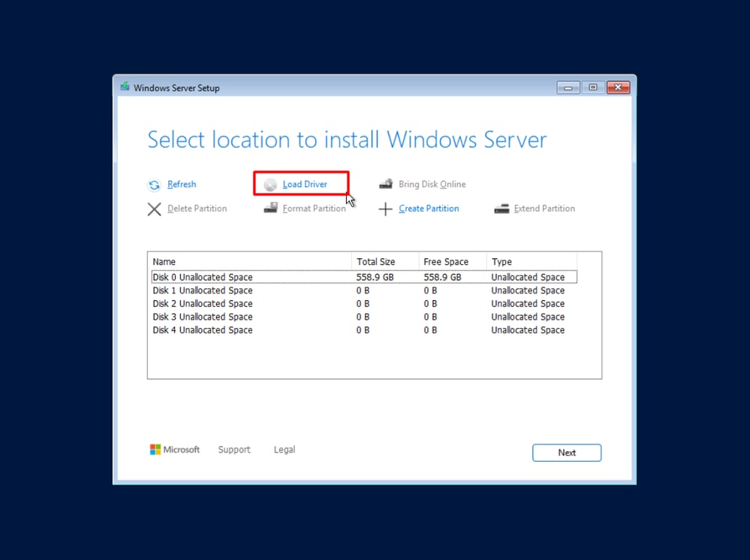This screenshot has width=750, height=560.
Task: Click the Microsoft logo in the footer
Action: 155,449
